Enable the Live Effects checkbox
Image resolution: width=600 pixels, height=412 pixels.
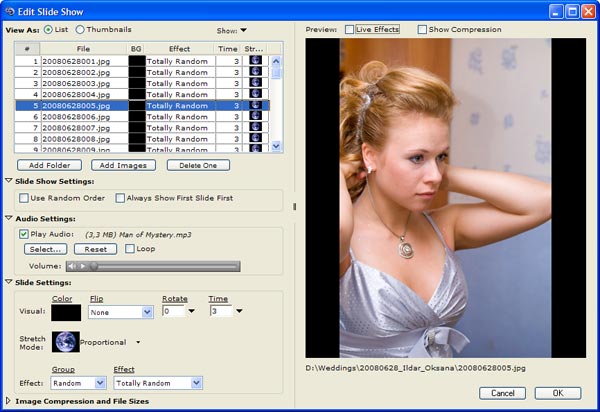(349, 29)
